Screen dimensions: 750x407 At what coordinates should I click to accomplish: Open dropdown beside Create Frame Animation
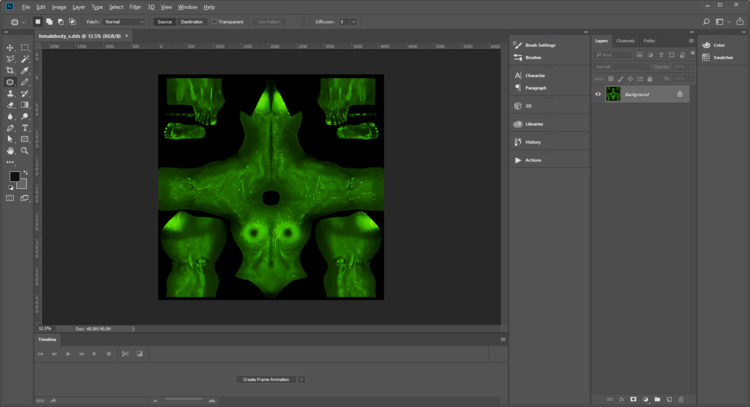[301, 380]
